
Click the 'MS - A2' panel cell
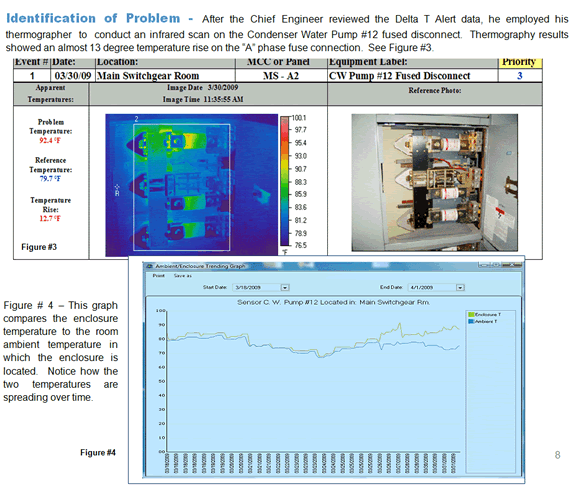pos(281,76)
